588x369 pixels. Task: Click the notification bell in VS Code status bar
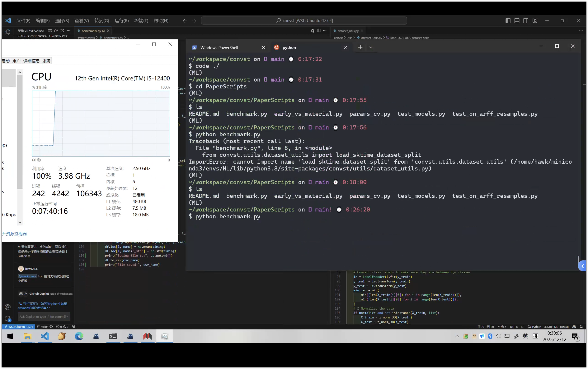click(x=581, y=327)
